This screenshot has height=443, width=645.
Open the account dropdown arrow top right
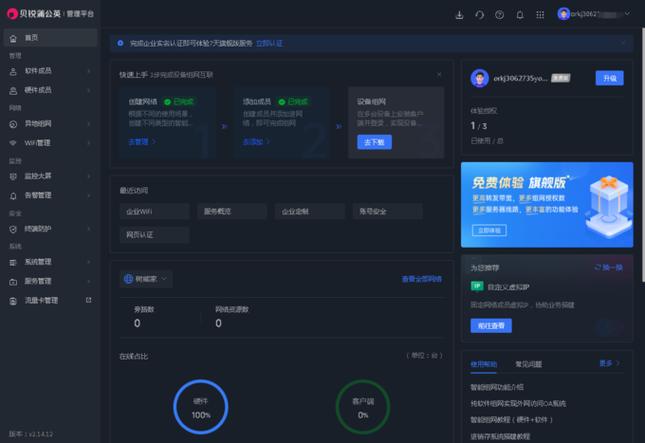(x=627, y=14)
